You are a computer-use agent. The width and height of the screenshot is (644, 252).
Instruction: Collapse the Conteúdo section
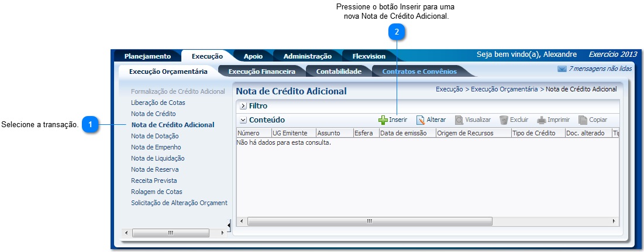pyautogui.click(x=243, y=120)
